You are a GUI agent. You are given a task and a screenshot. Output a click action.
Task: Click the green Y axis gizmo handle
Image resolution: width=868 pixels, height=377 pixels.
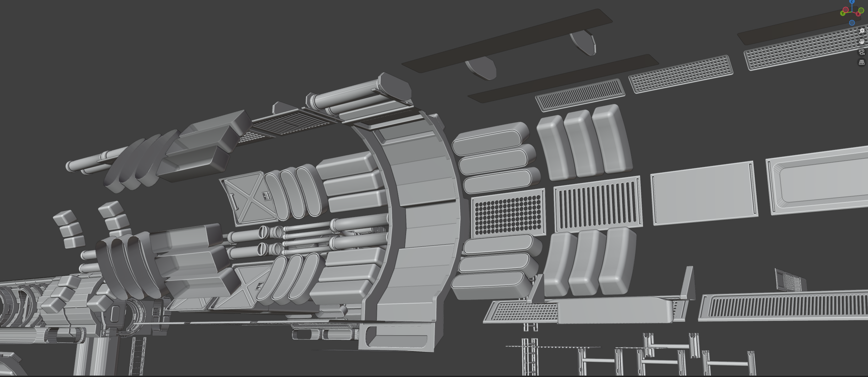[x=843, y=13]
